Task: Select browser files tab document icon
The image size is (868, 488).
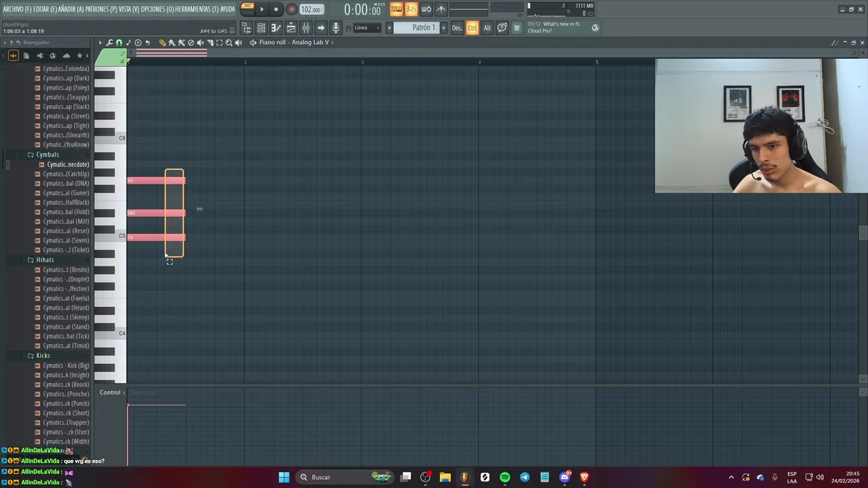Action: [x=26, y=56]
